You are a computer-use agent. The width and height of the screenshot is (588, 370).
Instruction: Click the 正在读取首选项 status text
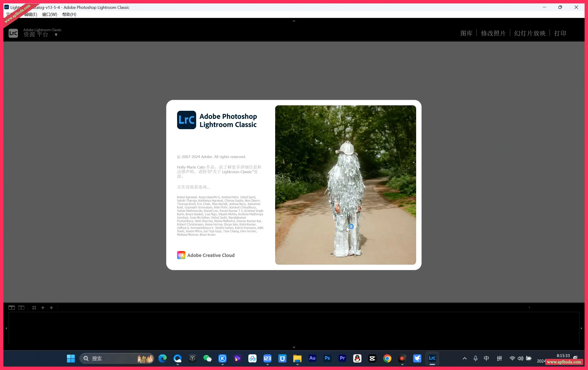click(x=193, y=187)
